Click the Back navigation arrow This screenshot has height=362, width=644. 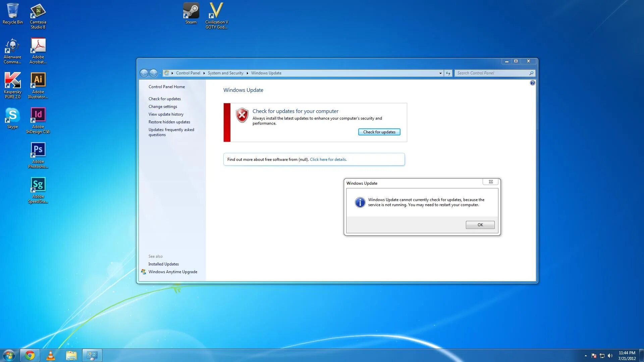pos(144,73)
